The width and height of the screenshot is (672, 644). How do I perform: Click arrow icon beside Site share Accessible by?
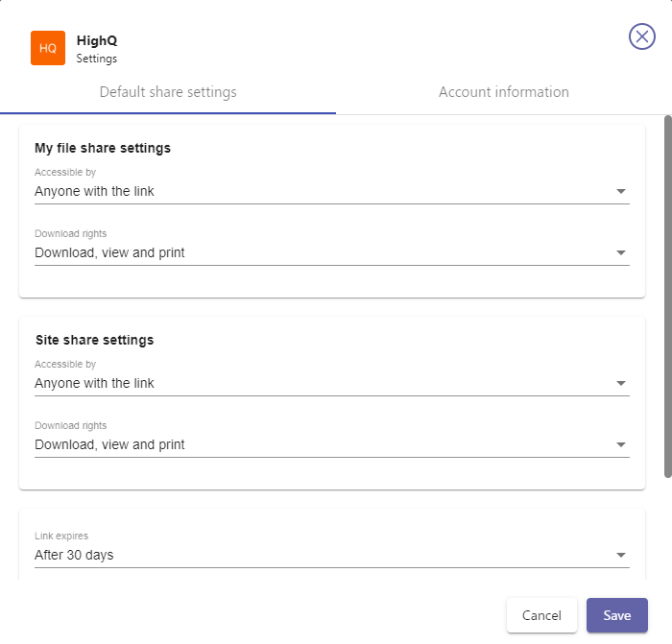coord(621,384)
